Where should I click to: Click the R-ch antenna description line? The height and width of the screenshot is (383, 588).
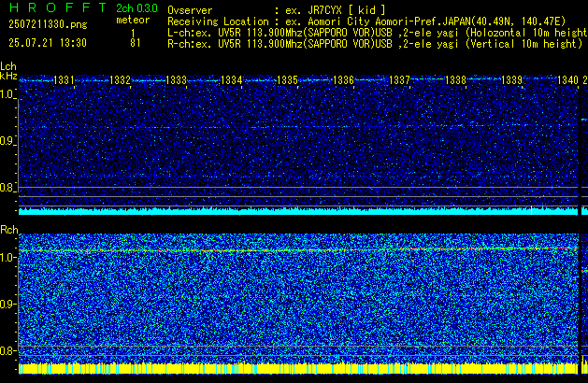pos(375,44)
